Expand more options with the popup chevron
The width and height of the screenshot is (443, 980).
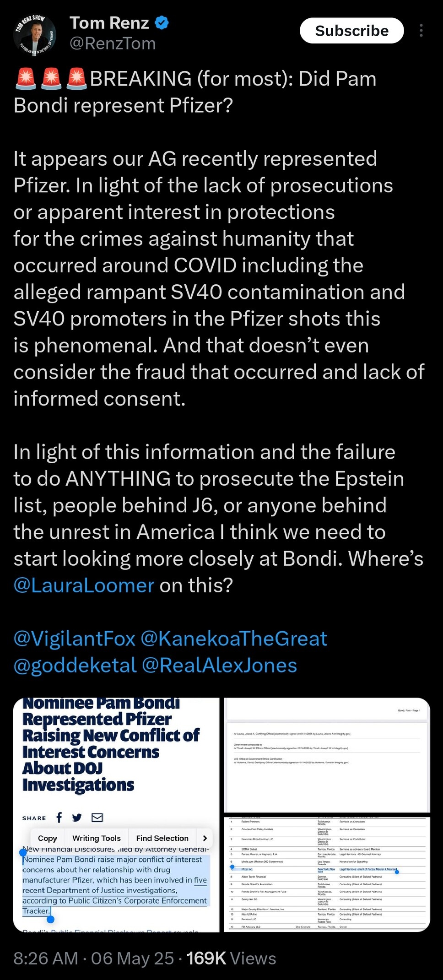click(205, 838)
